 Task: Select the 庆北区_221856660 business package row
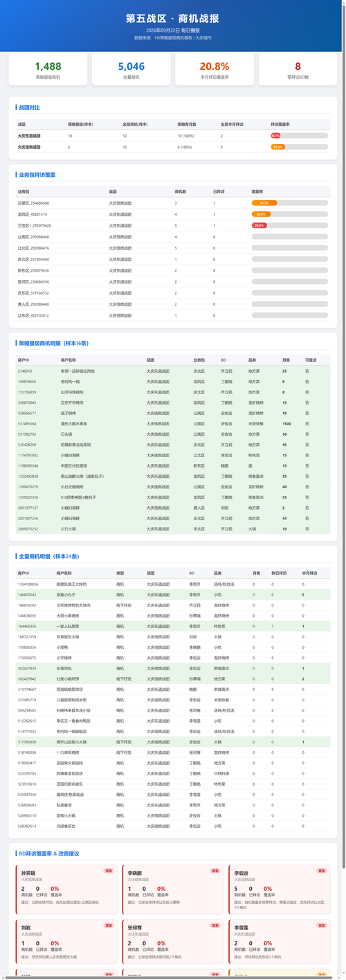click(x=173, y=259)
